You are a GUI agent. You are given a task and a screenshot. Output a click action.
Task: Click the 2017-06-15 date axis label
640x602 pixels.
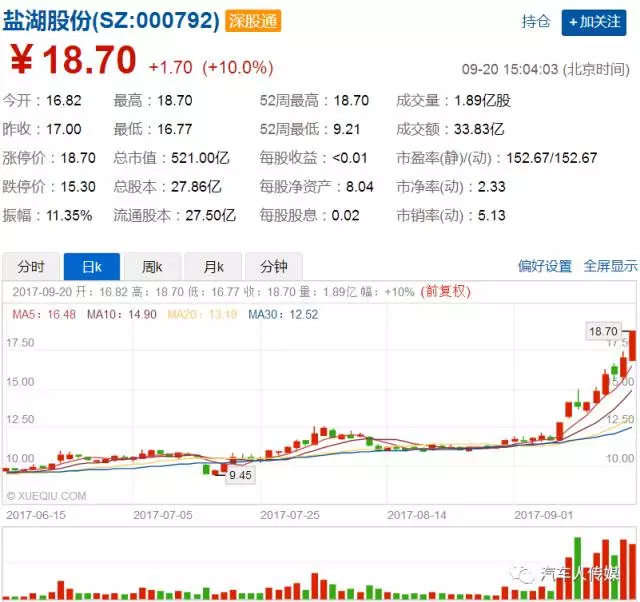click(36, 515)
